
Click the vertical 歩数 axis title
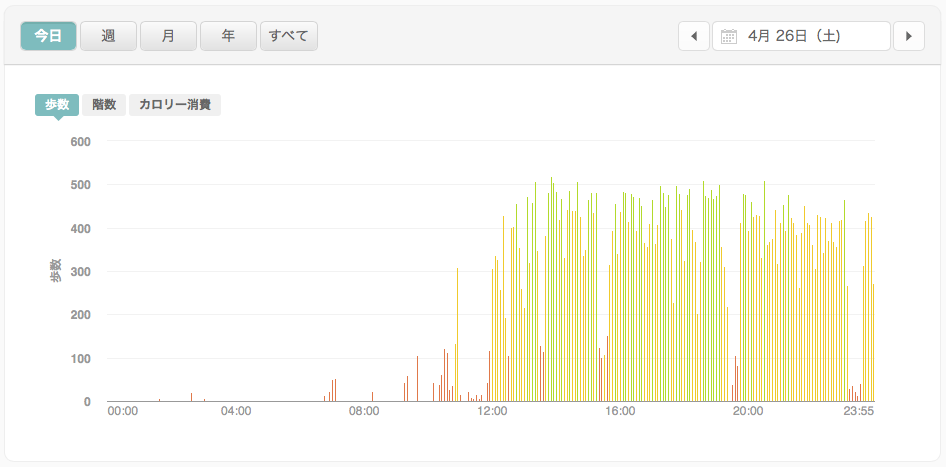(55, 271)
